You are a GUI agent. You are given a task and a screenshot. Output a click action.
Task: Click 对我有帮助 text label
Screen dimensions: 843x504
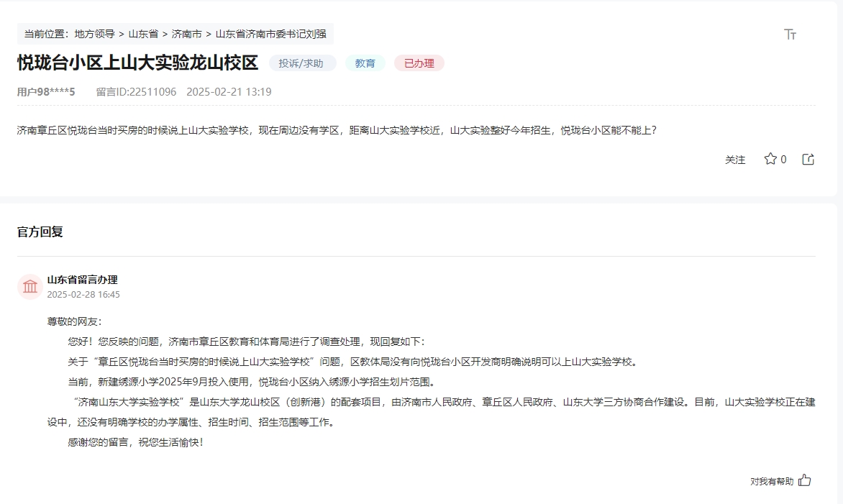click(772, 482)
